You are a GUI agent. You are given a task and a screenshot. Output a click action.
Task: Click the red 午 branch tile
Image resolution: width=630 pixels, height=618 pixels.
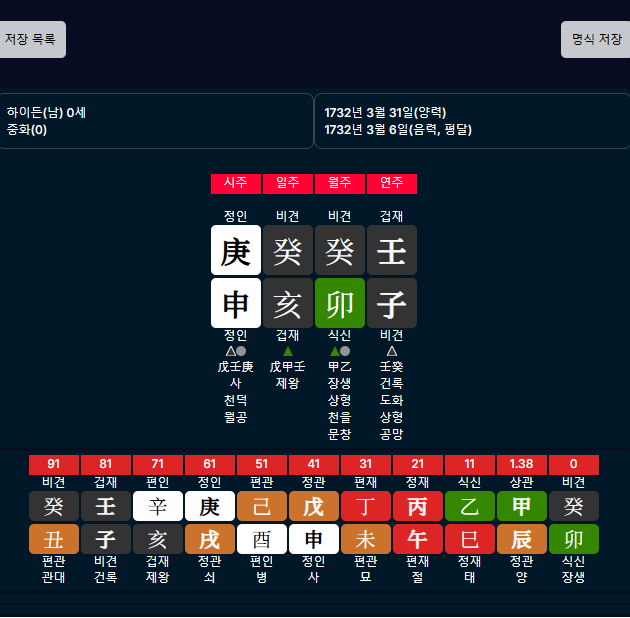point(418,539)
